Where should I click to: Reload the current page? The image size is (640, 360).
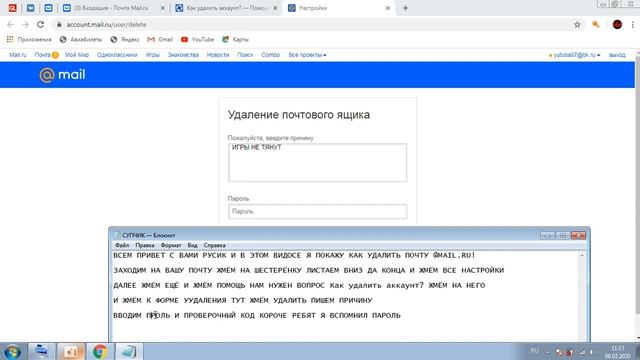click(x=40, y=24)
